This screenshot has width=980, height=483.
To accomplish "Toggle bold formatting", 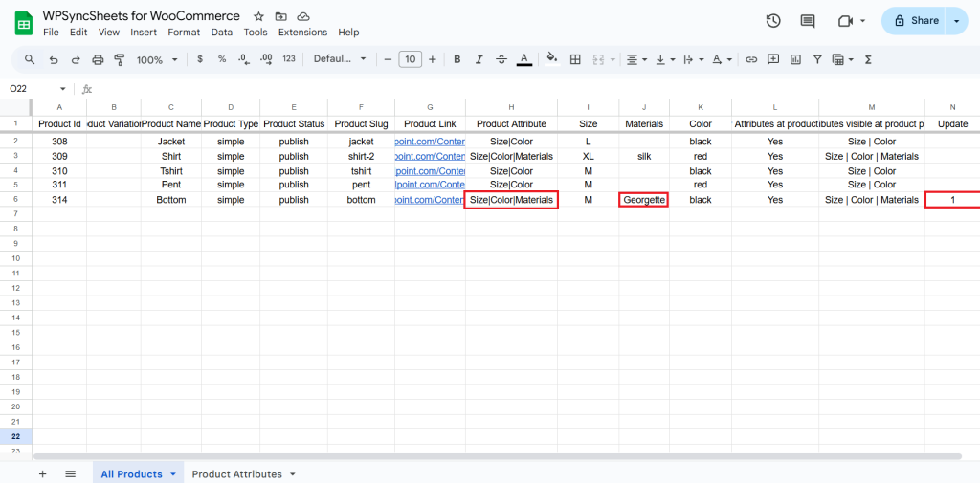I will coord(457,59).
